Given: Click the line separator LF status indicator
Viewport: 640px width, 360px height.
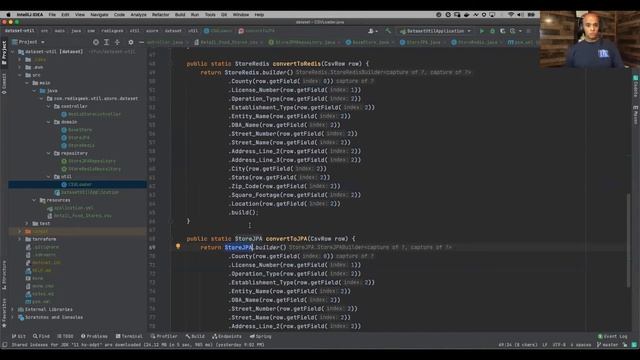Looking at the screenshot, I should click(x=544, y=345).
